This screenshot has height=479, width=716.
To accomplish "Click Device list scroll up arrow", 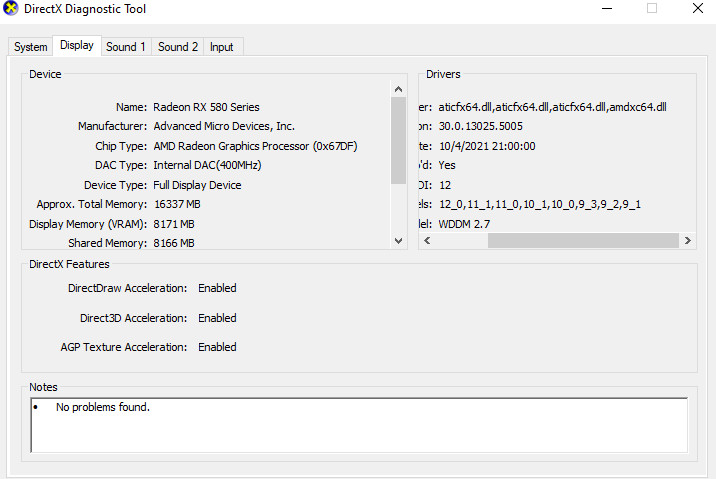I will tap(398, 89).
